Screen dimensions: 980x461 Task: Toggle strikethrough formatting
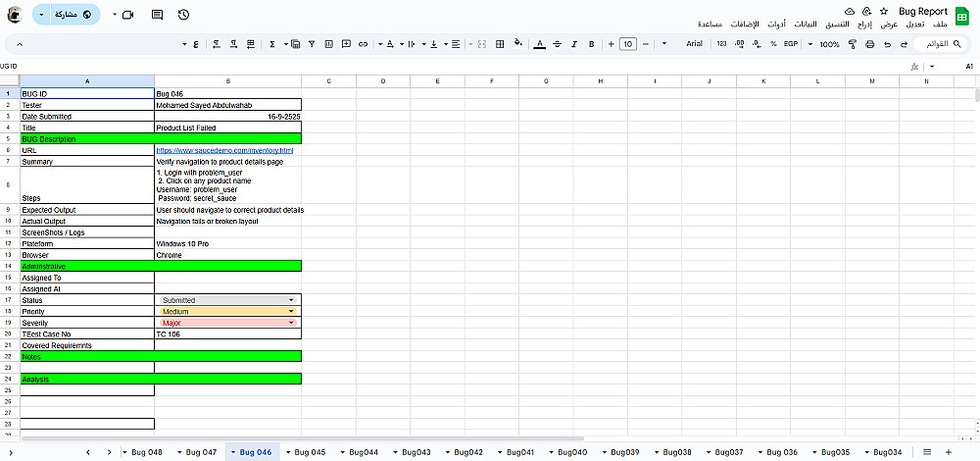click(557, 44)
